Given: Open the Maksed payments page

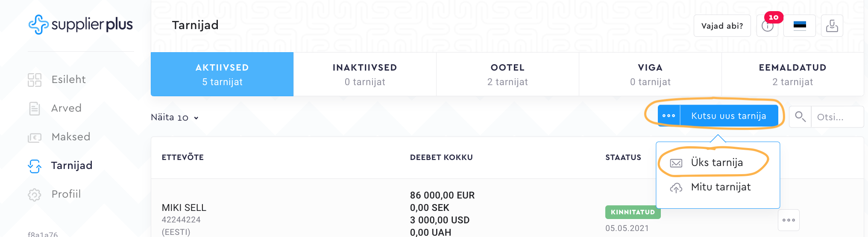Looking at the screenshot, I should click(x=70, y=137).
